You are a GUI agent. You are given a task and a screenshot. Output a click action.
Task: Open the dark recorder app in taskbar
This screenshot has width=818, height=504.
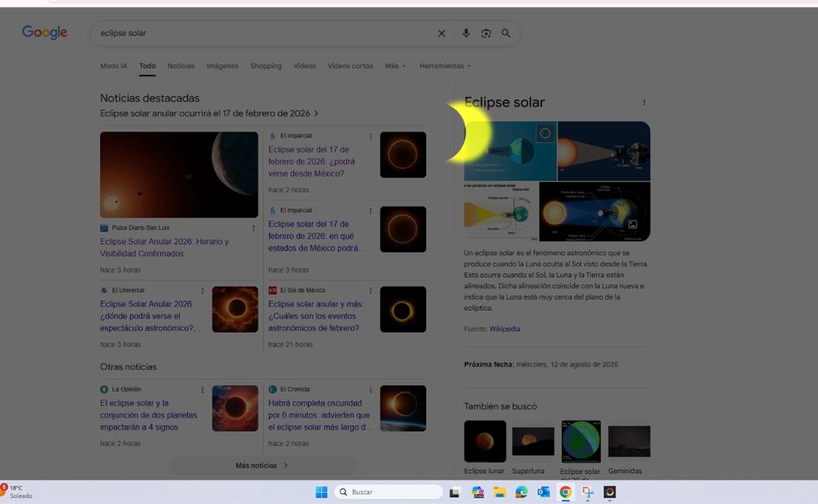pos(610,492)
